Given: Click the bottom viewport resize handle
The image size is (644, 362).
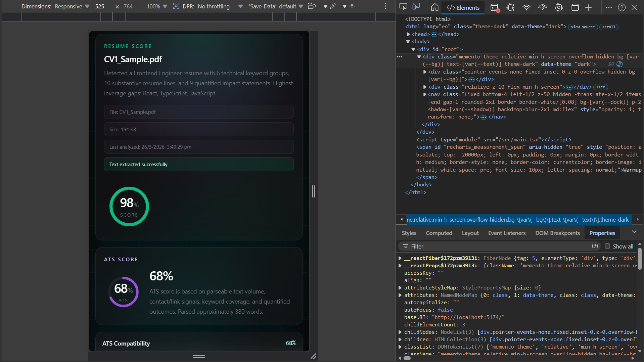Looking at the screenshot, I should pyautogui.click(x=199, y=356).
